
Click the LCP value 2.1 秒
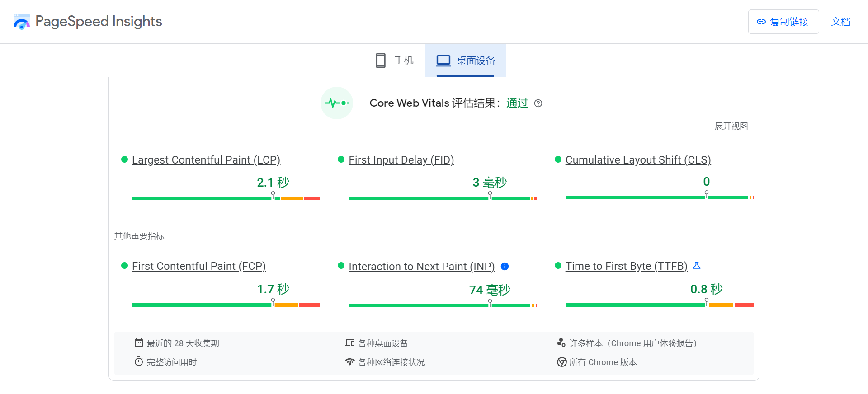click(273, 183)
